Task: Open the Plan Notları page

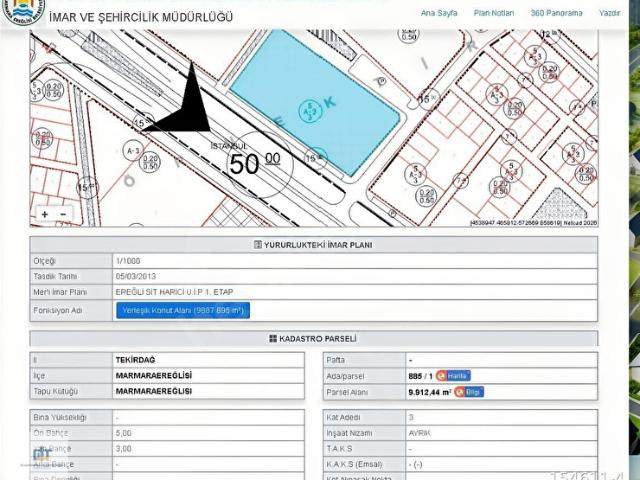Action: (493, 13)
